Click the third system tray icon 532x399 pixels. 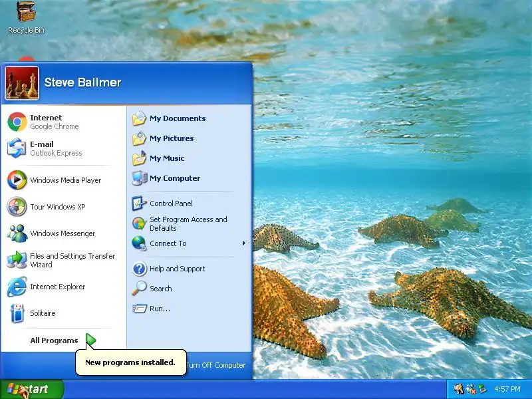[483, 389]
